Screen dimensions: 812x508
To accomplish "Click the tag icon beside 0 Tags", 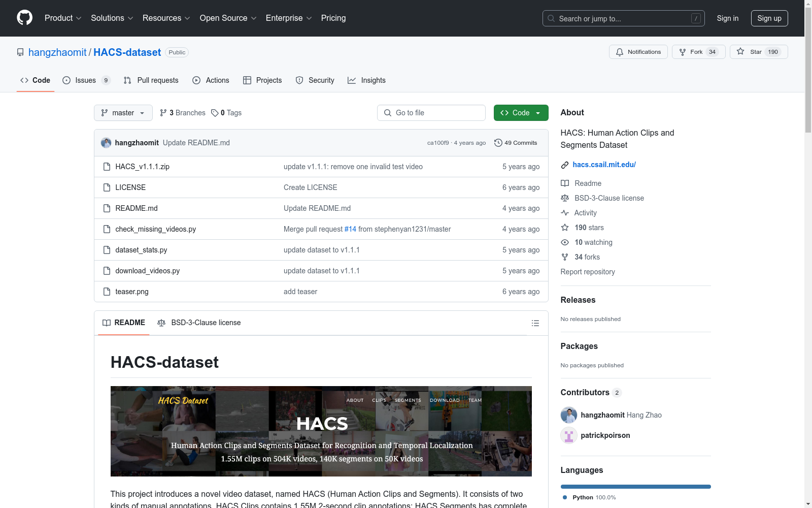I will 215,113.
